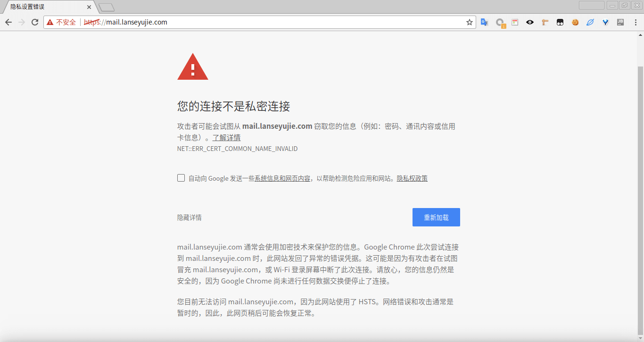Viewport: 644px width, 342px height.
Task: Open a new tab
Action: tap(107, 7)
